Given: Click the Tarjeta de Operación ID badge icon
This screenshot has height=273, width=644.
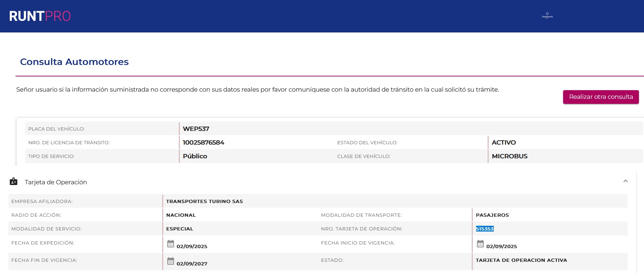Looking at the screenshot, I should click(14, 181).
